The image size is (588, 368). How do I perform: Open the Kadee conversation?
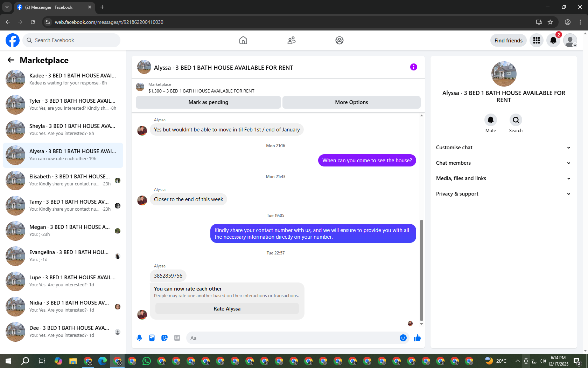click(63, 79)
